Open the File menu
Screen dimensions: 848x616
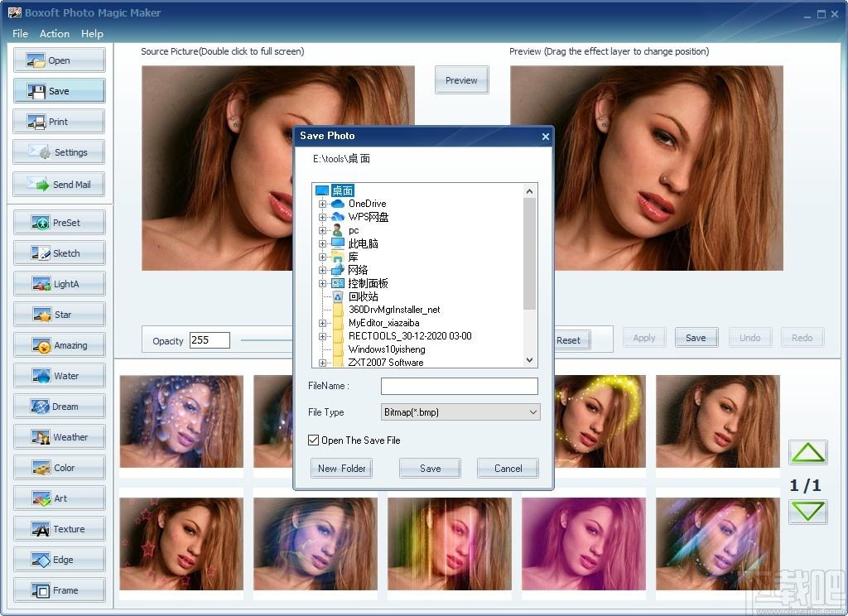20,33
